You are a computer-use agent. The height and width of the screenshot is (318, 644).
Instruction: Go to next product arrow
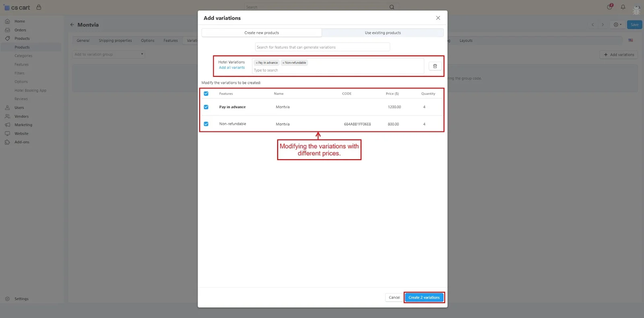[603, 25]
